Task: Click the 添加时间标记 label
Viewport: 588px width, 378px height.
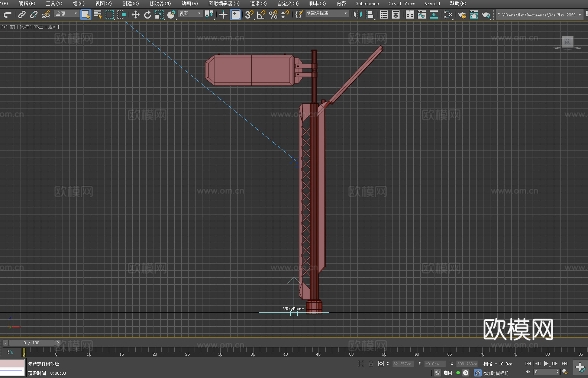Action: 495,373
